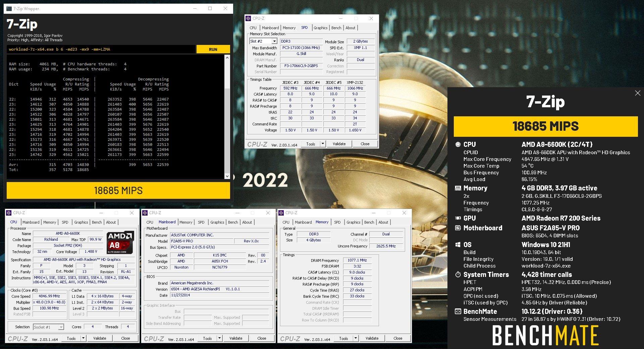Click the GPU card icon in BenchMate
This screenshot has height=349, width=644.
point(458,218)
